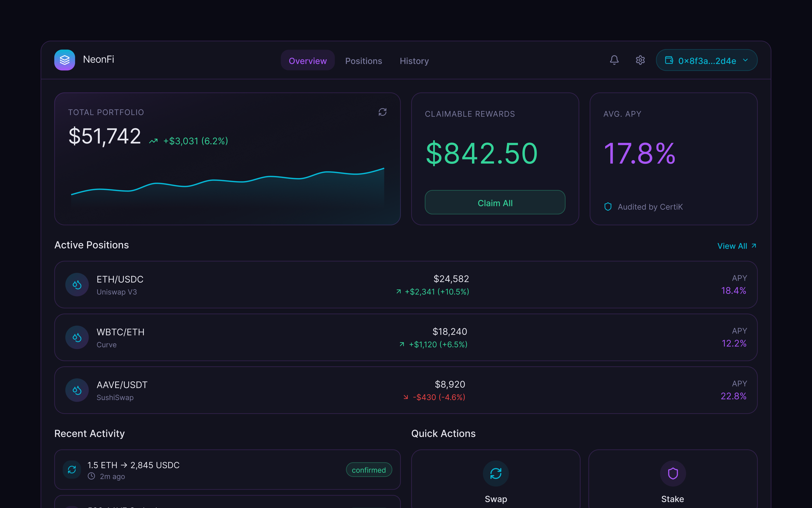812x508 pixels.
Task: Click the $842.50 claimable rewards amount
Action: click(482, 153)
